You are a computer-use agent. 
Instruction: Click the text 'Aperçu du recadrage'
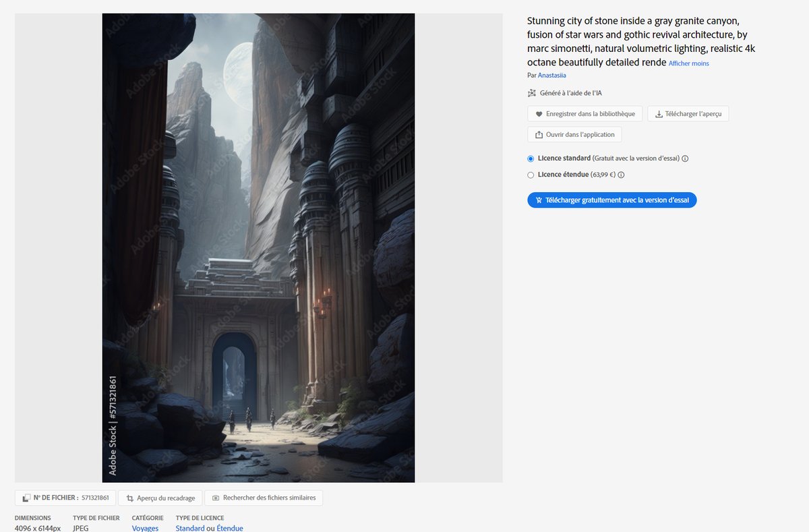click(x=166, y=498)
